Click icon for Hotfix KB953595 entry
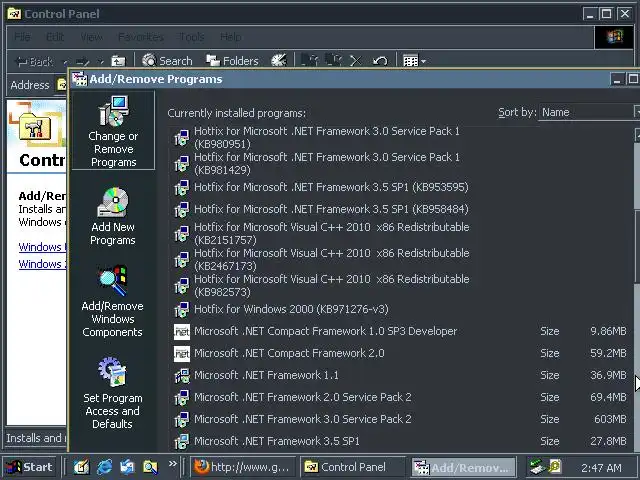The width and height of the screenshot is (640, 480). click(182, 187)
